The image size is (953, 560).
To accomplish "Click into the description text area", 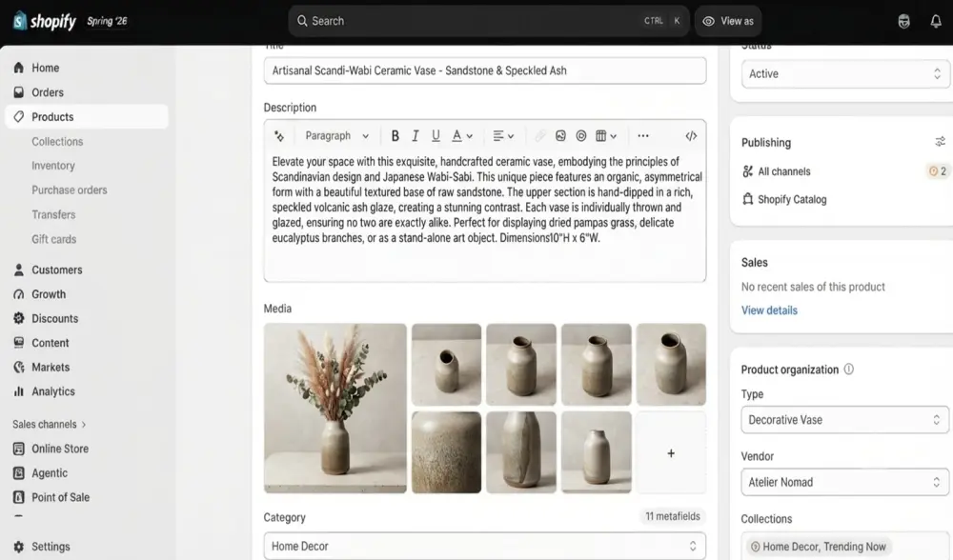I will tap(485, 215).
